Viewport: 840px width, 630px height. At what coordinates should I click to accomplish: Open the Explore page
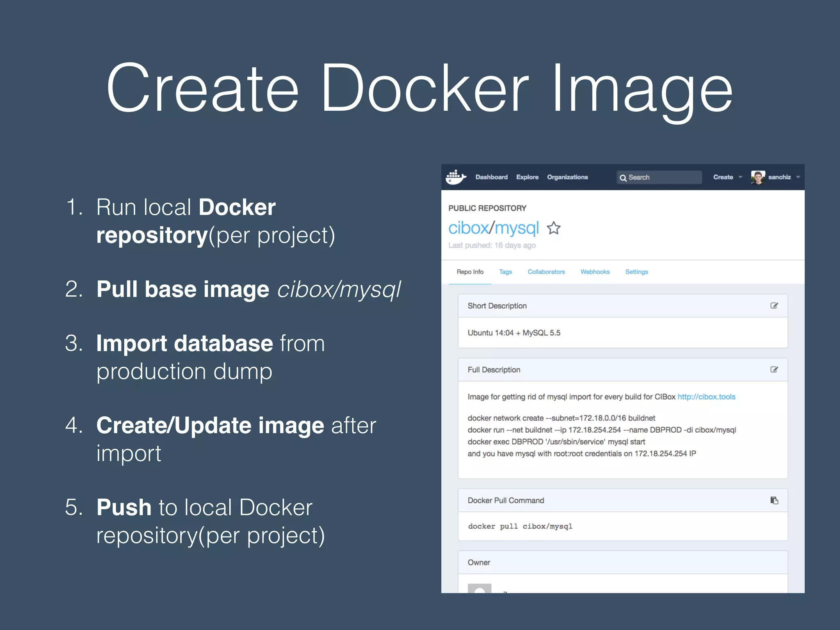coord(527,177)
